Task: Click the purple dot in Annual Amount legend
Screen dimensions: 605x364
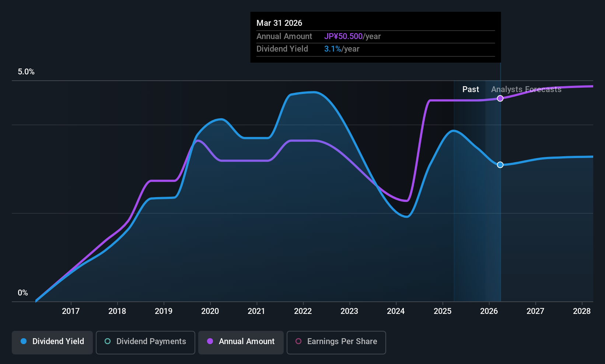Action: [x=210, y=341]
